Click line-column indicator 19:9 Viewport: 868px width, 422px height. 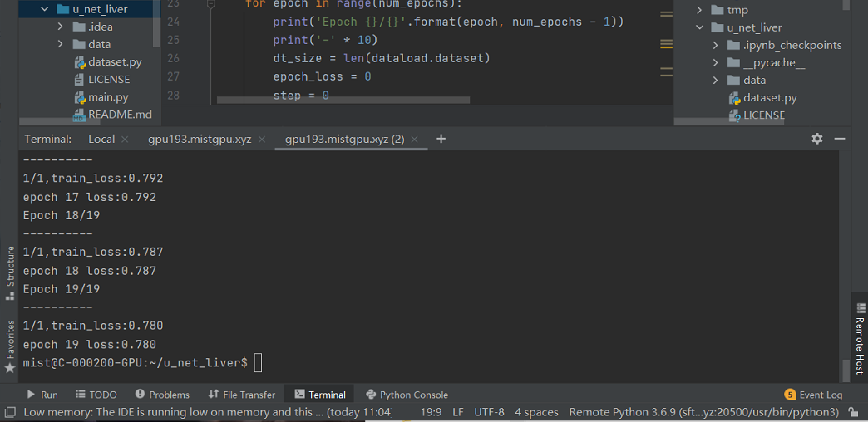coord(431,412)
